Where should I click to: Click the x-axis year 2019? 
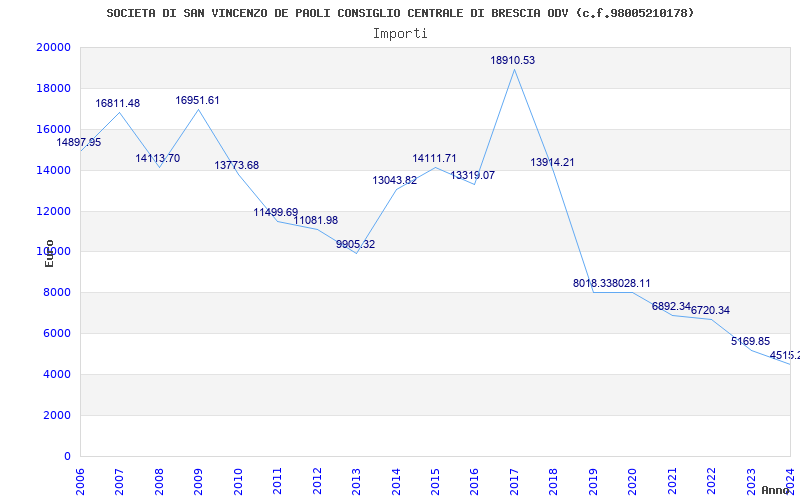coord(593,481)
